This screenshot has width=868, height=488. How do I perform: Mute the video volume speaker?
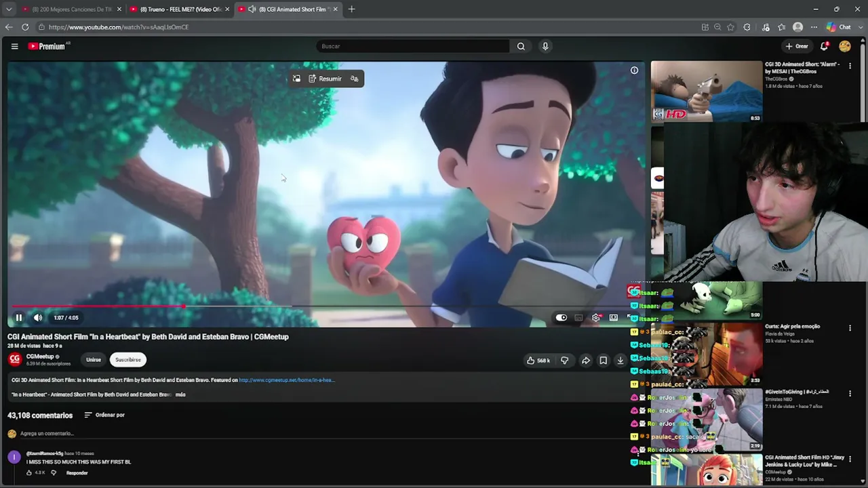(38, 318)
